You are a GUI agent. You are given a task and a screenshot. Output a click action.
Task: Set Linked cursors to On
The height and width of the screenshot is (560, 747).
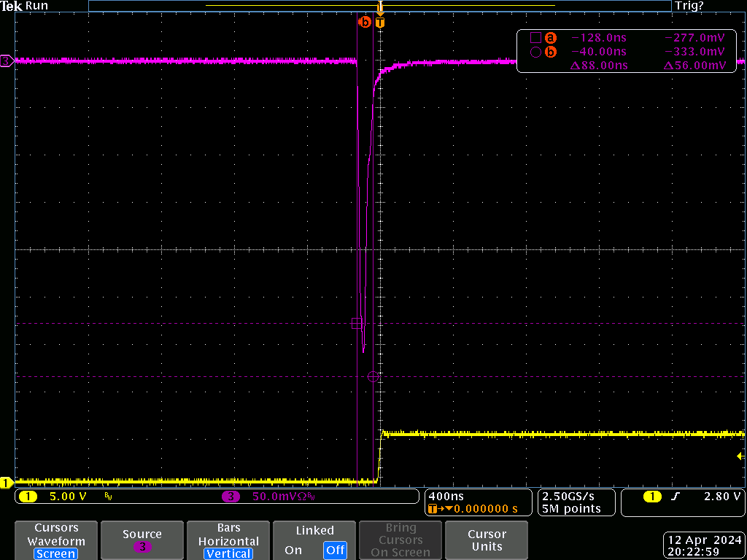[x=293, y=551]
